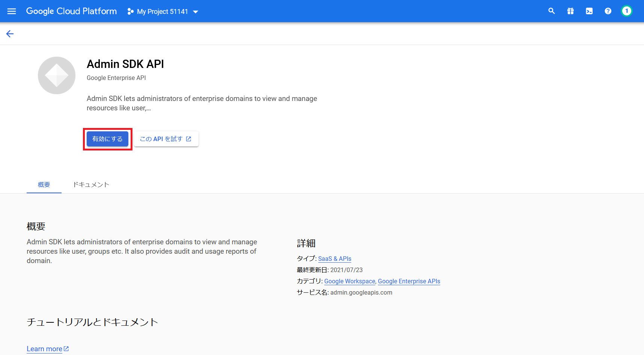Click the 概要 section heading
Viewport: 644px width, 355px height.
click(x=36, y=226)
